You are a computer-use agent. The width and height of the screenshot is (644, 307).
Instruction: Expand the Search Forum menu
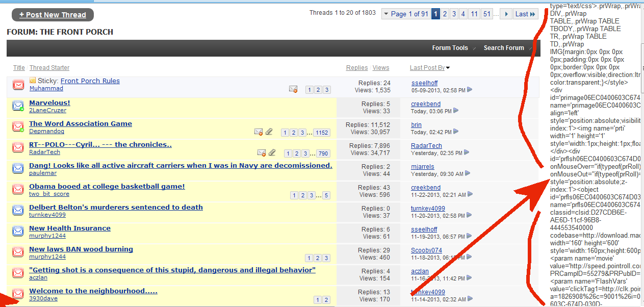point(504,48)
